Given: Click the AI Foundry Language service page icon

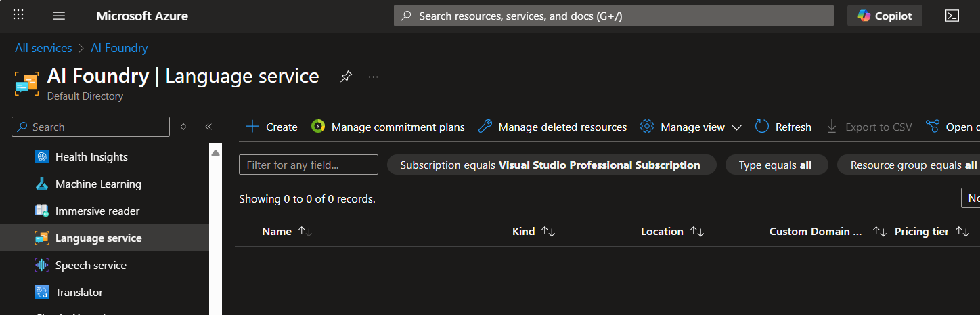Looking at the screenshot, I should point(26,83).
